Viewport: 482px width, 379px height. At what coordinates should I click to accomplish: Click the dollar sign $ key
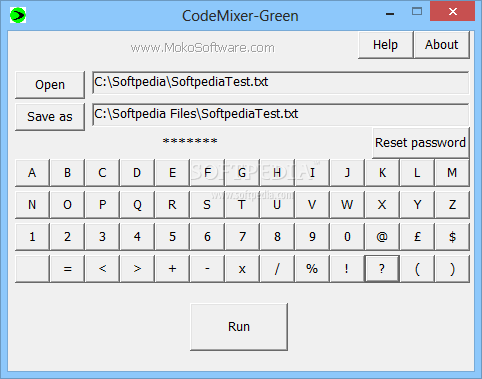click(x=452, y=237)
